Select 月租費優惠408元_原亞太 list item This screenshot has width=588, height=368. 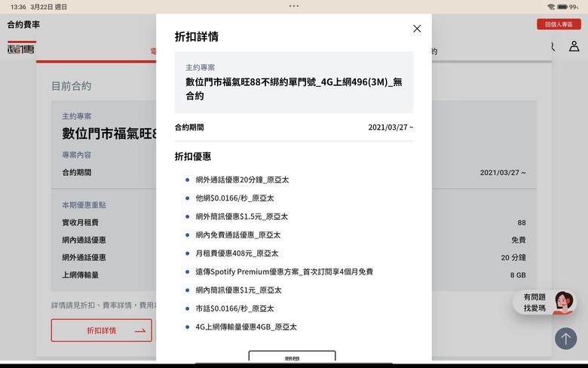click(237, 253)
